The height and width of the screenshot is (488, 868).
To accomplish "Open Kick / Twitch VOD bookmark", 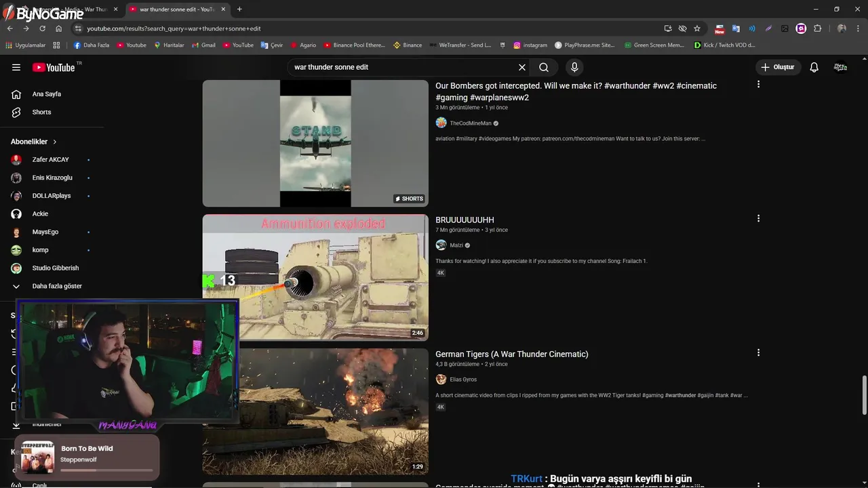I will 725,45.
